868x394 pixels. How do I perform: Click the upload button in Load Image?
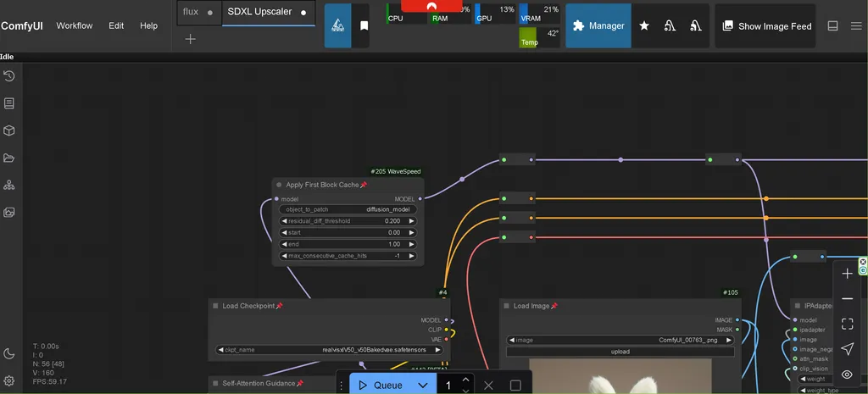click(620, 352)
